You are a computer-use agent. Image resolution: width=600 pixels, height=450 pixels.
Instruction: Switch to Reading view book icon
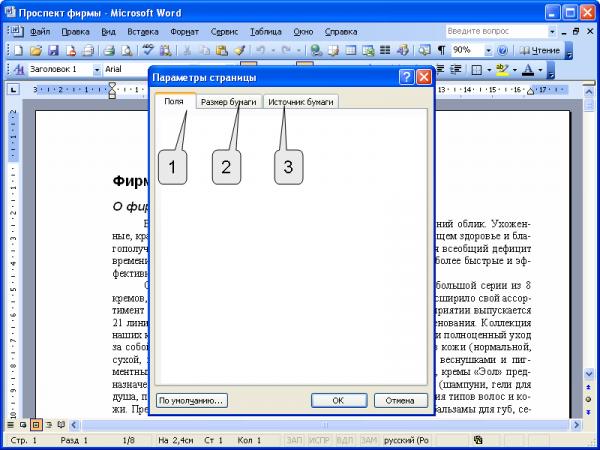pos(61,425)
